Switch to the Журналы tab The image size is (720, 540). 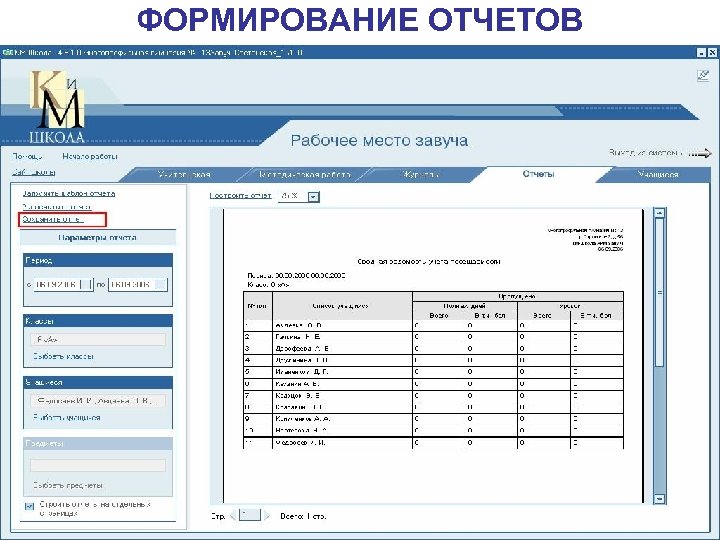coord(421,174)
